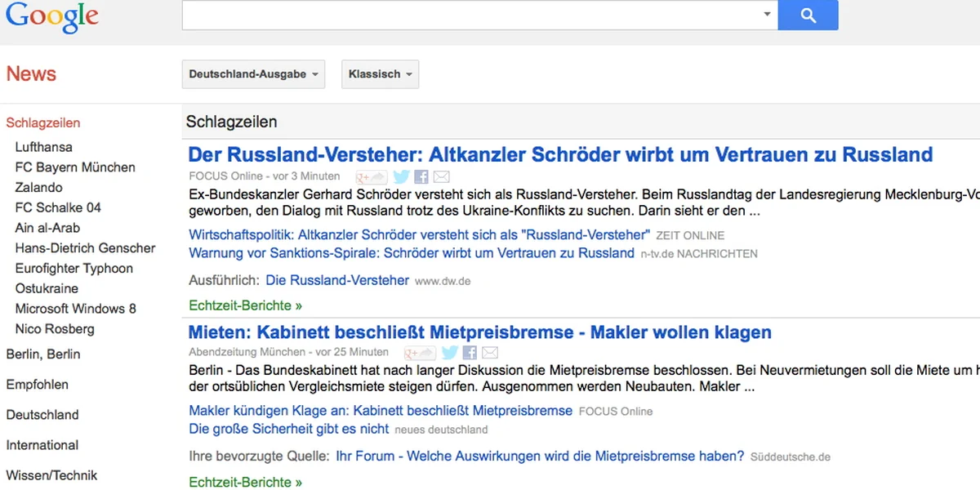This screenshot has height=490, width=980.
Task: Open the Mieten Mietpreisbremse headline
Action: (x=479, y=332)
